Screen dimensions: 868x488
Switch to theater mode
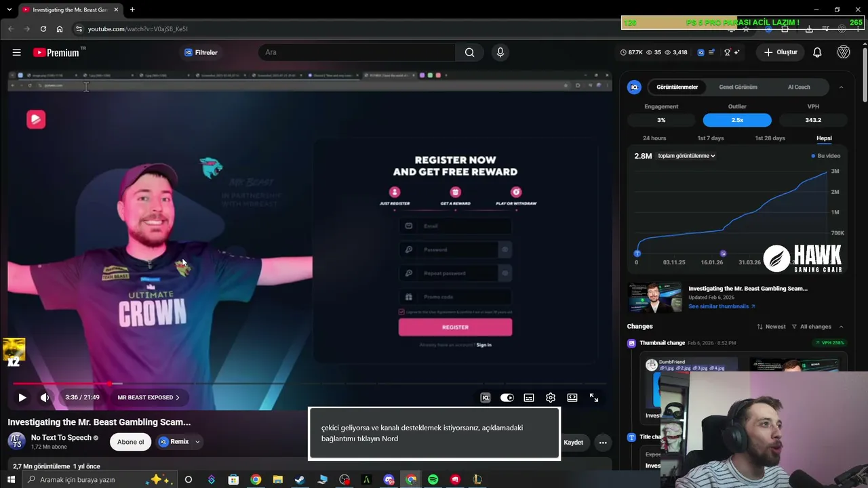[x=572, y=398]
